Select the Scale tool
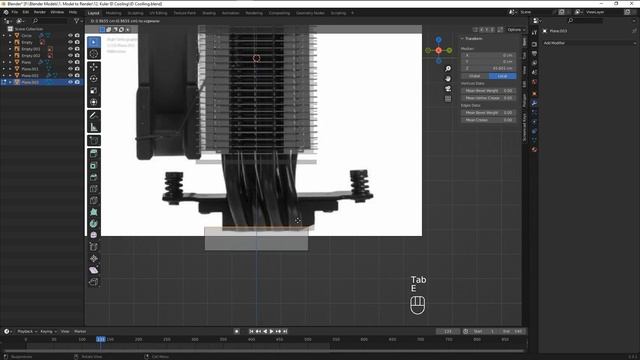This screenshot has height=360, width=640. click(94, 91)
